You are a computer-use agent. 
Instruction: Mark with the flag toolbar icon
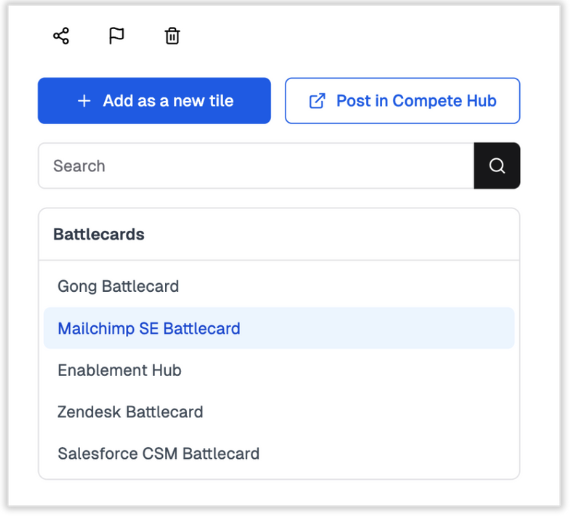[x=117, y=36]
